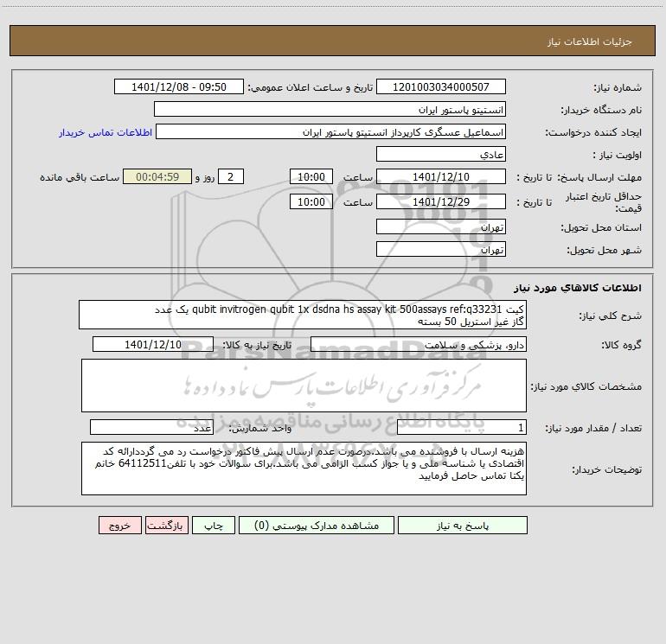Click the buyer name field انستیتو پاستور ایران
Viewport: 666px width, 644px height.
click(x=330, y=109)
